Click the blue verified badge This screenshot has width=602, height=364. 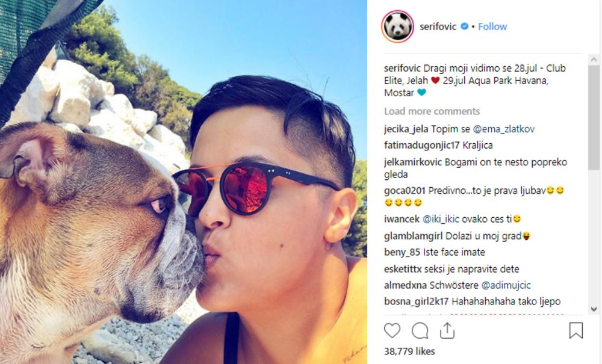464,26
